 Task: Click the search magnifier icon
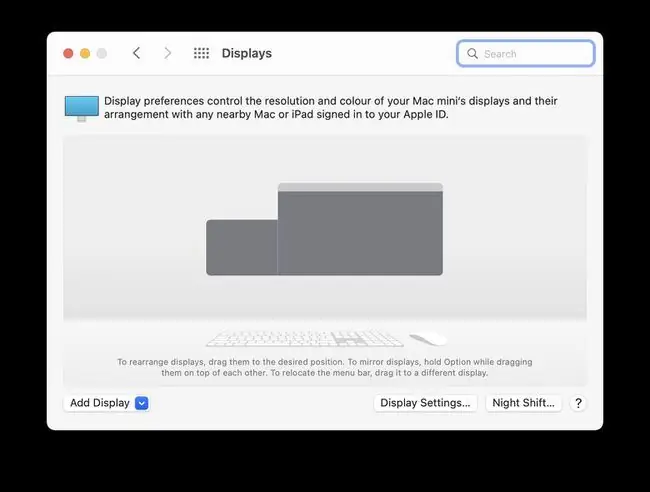tap(472, 53)
